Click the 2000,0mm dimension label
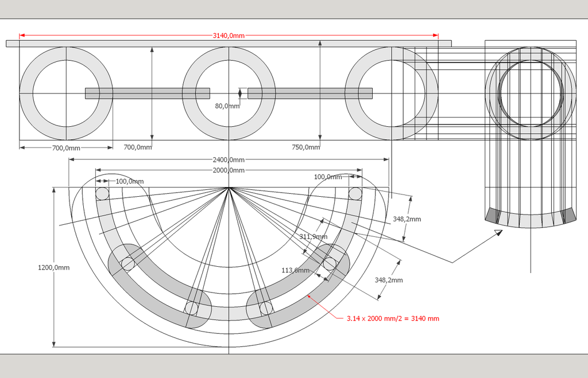 229,170
